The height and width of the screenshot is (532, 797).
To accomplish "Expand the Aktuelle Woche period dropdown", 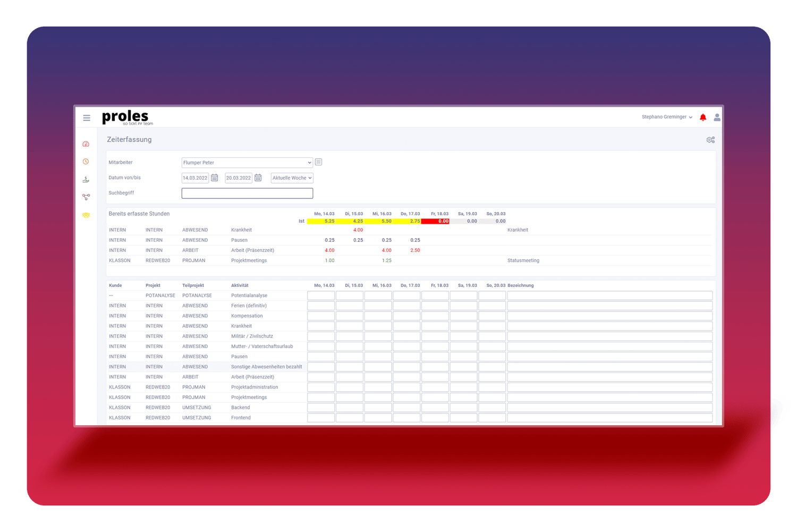I will pos(292,178).
